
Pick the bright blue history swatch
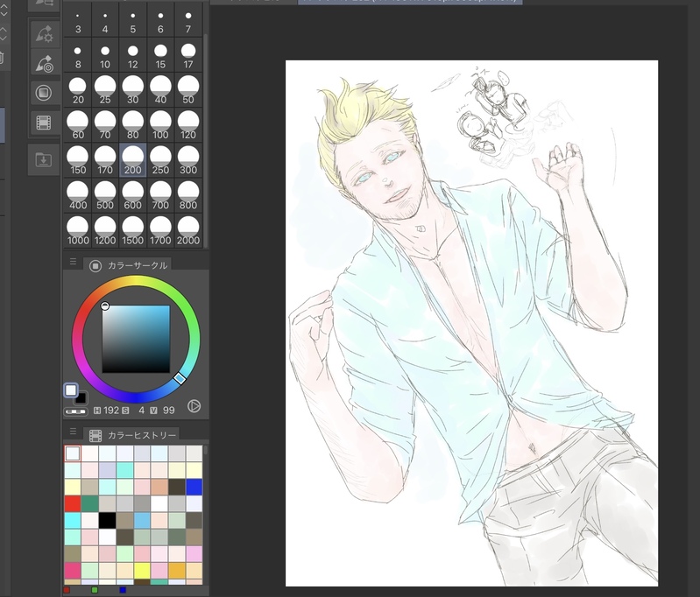click(194, 487)
